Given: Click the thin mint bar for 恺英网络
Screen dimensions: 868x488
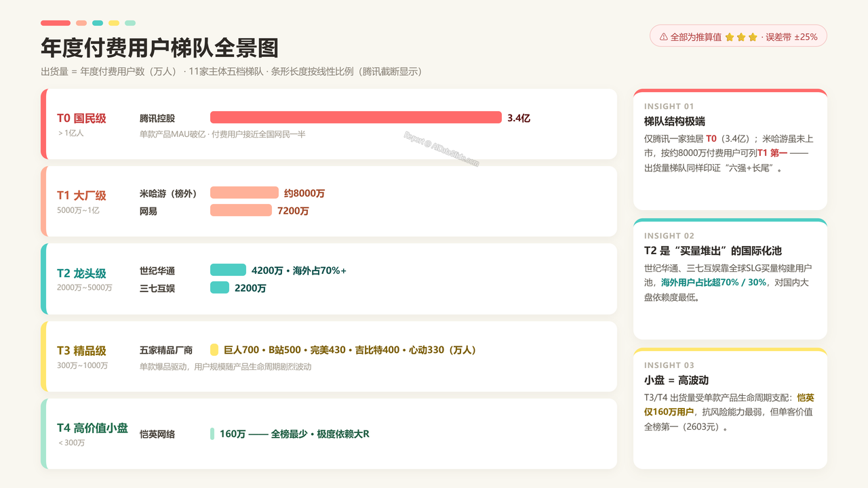Looking at the screenshot, I should [x=212, y=434].
